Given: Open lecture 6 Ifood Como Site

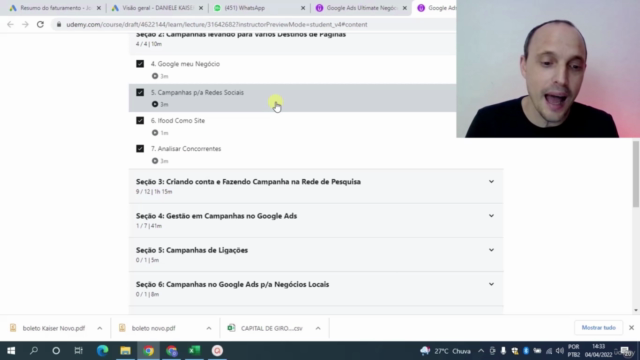Looking at the screenshot, I should pyautogui.click(x=178, y=121).
